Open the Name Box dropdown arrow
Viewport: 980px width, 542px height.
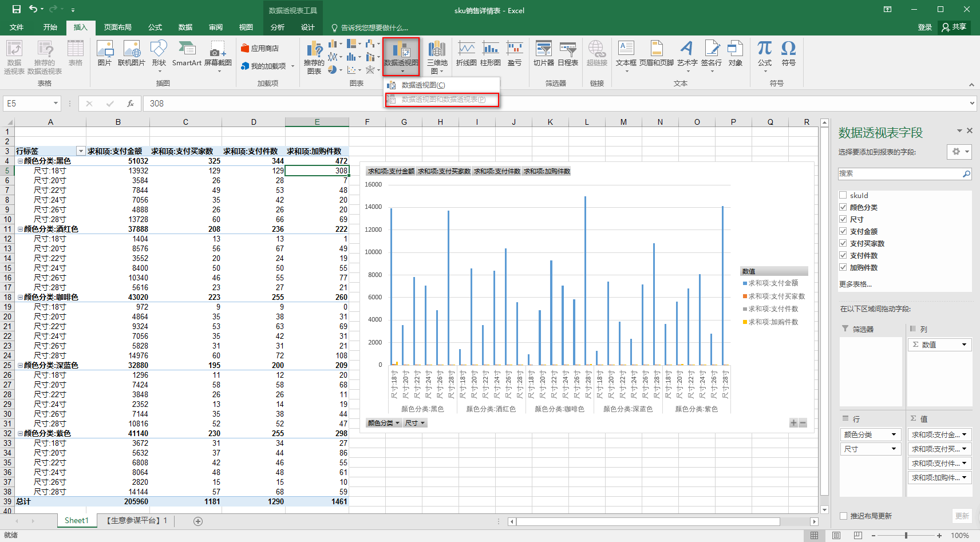click(56, 104)
